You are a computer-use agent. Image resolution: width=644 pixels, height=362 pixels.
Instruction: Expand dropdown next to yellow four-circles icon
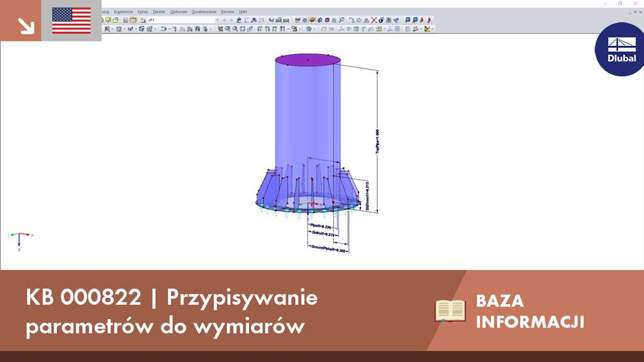pyautogui.click(x=384, y=29)
